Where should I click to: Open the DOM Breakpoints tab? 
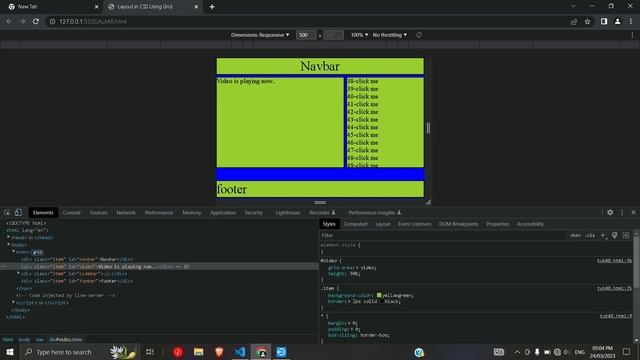pyautogui.click(x=458, y=224)
